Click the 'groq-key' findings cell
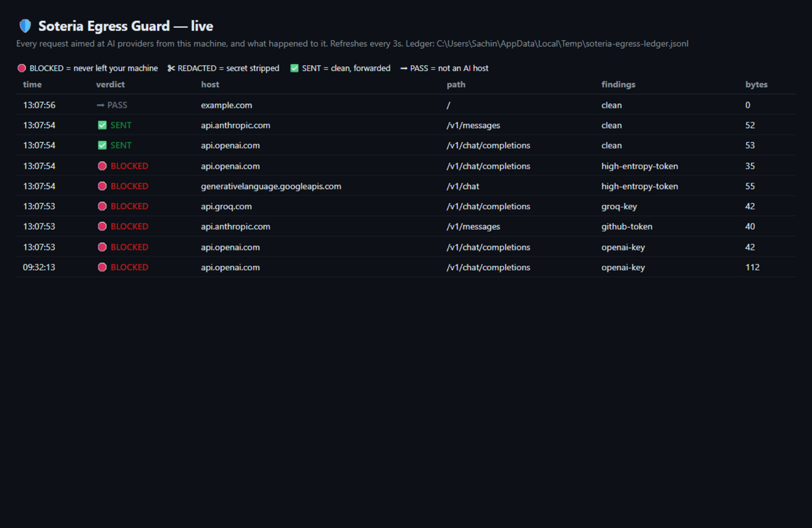 pyautogui.click(x=619, y=206)
